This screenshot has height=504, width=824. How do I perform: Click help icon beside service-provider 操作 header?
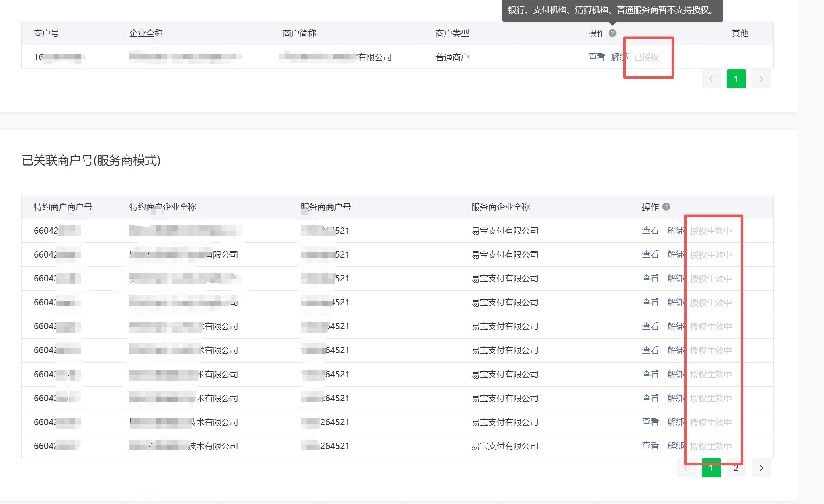point(666,207)
